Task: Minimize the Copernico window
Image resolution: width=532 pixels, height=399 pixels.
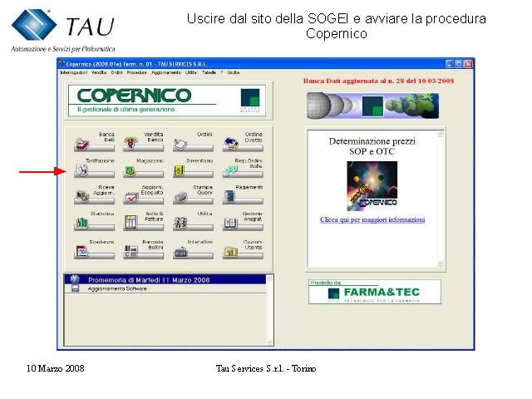Action: pos(450,64)
